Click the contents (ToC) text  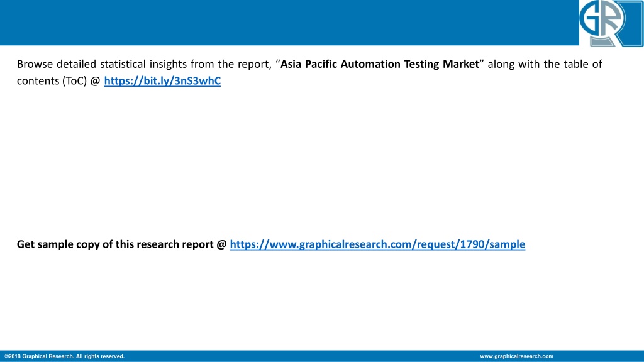pos(52,81)
